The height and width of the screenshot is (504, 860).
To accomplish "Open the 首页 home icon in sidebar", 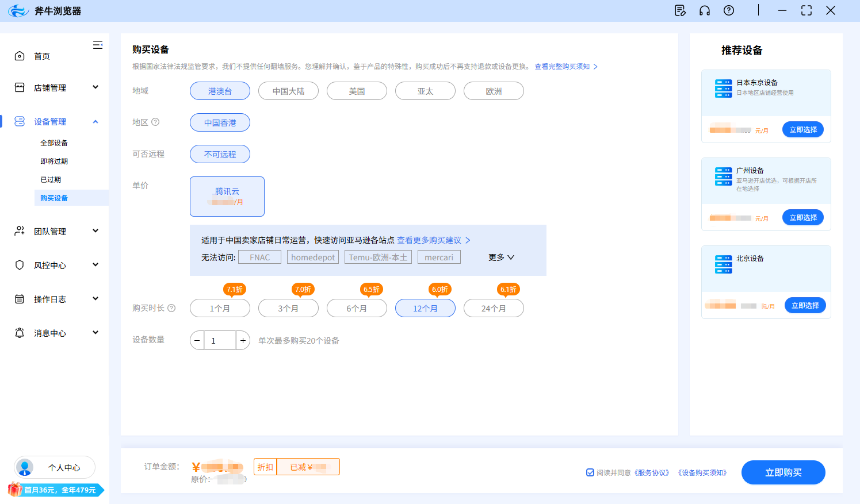I will (x=20, y=55).
